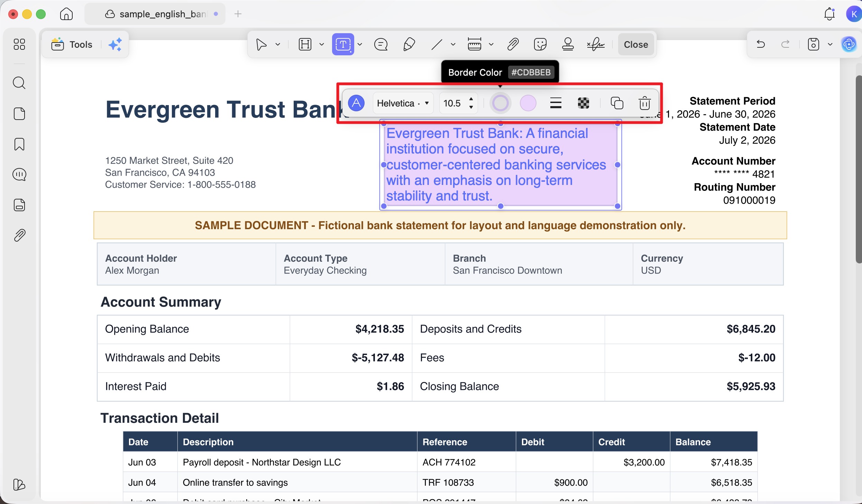Screen dimensions: 862x504
Task: Open the thumbnails grid in sidebar
Action: [x=19, y=44]
